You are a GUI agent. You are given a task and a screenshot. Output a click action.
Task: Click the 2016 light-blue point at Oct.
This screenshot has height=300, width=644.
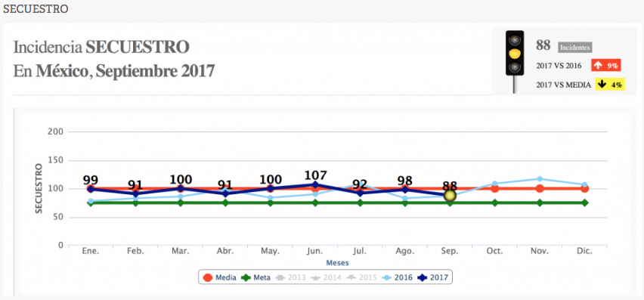pyautogui.click(x=495, y=184)
